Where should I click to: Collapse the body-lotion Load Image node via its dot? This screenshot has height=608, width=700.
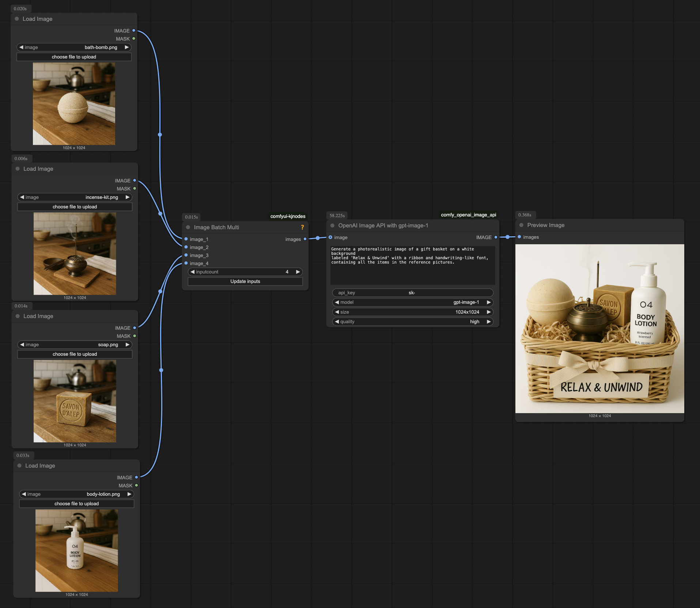click(19, 465)
